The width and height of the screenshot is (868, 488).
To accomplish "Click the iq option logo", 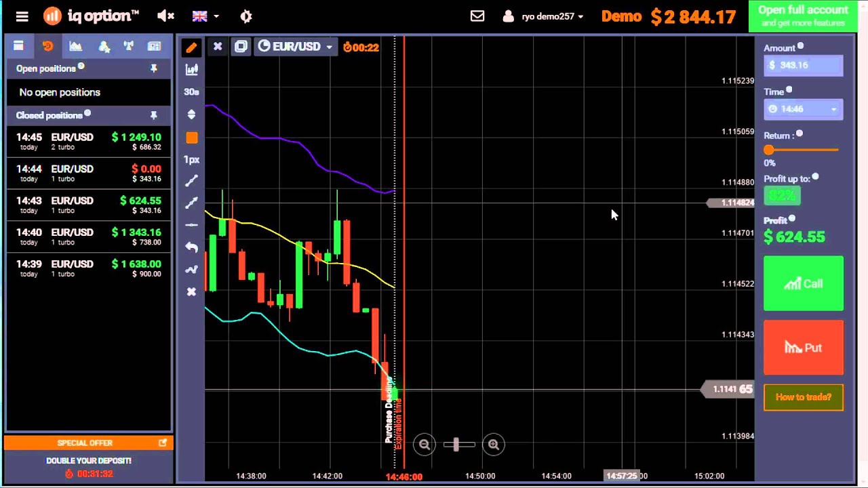I will pos(91,16).
